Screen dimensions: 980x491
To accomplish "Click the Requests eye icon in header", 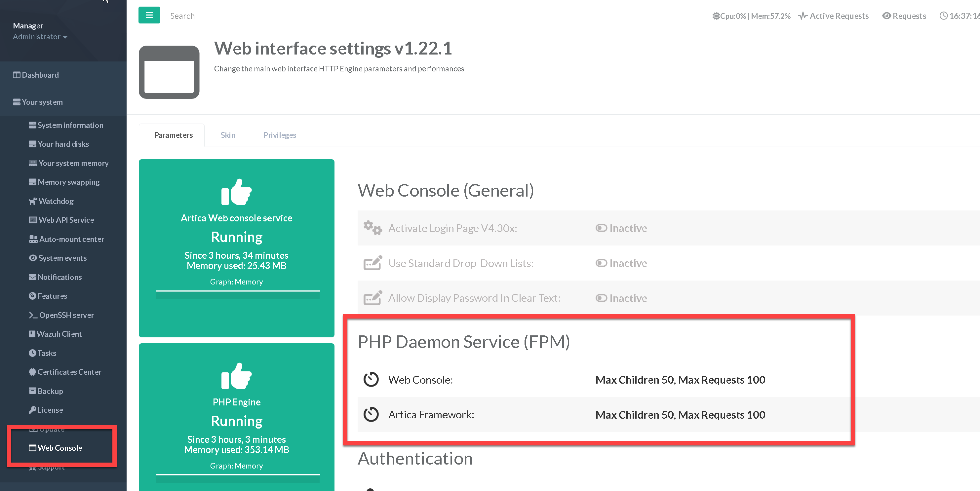I will click(886, 16).
